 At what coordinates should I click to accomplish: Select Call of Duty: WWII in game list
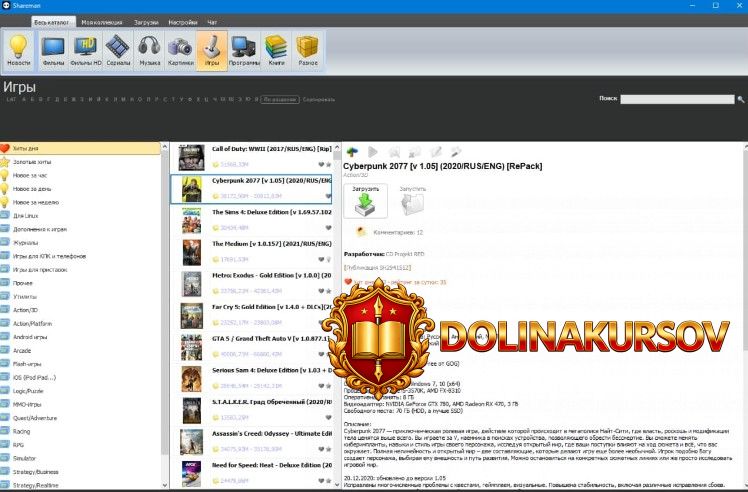click(251, 157)
